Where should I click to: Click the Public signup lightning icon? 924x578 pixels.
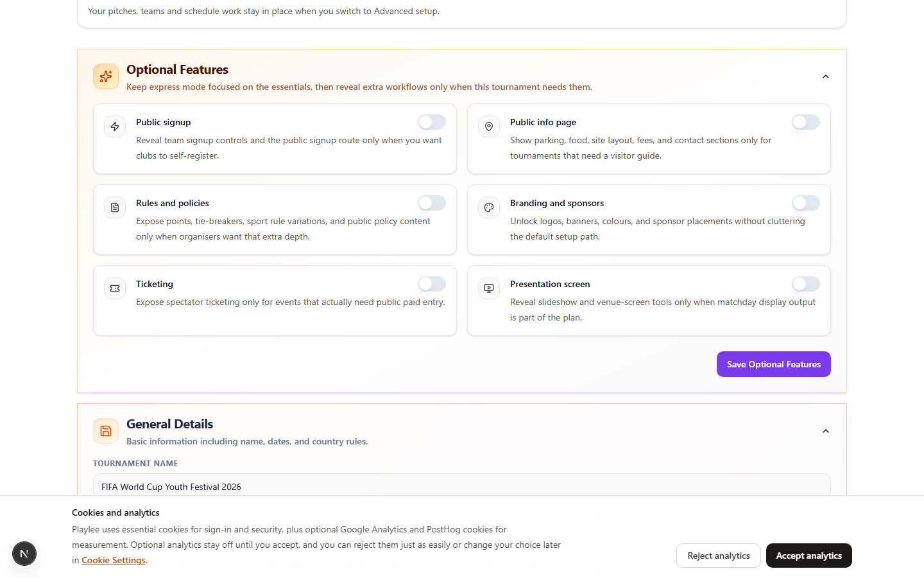coord(115,127)
